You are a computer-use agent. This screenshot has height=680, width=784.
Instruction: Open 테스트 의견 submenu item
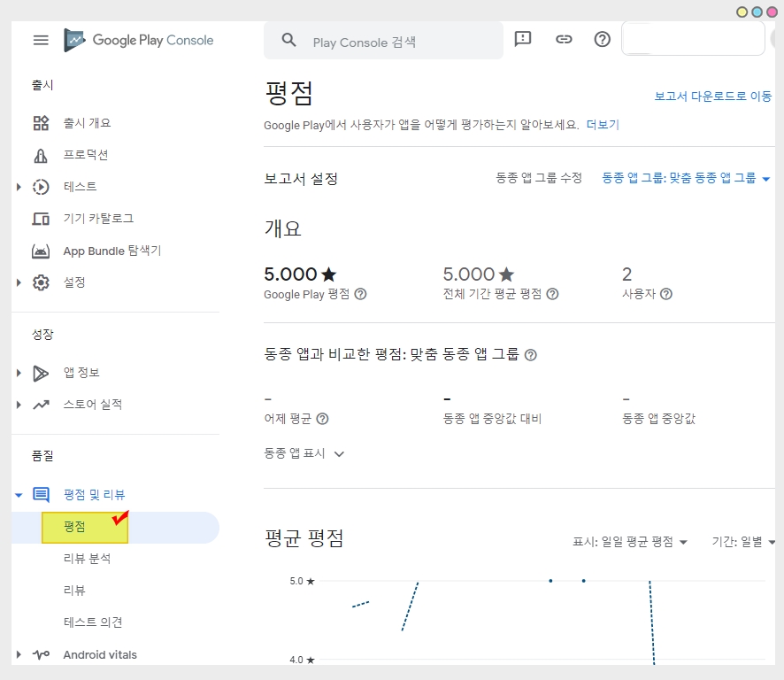[93, 622]
